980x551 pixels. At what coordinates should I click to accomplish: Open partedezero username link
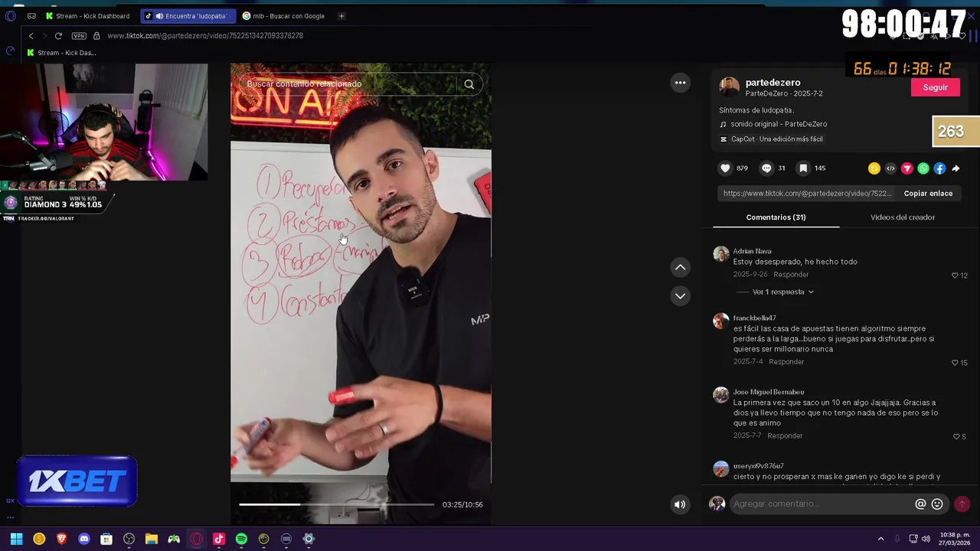(x=773, y=83)
